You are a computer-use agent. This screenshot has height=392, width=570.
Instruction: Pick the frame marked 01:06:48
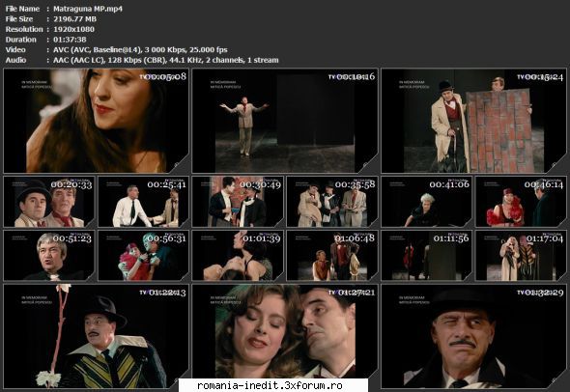coord(332,256)
